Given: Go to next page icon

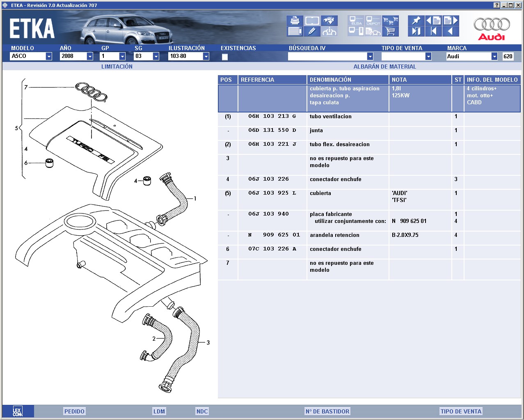Looking at the screenshot, I should coord(451,21).
